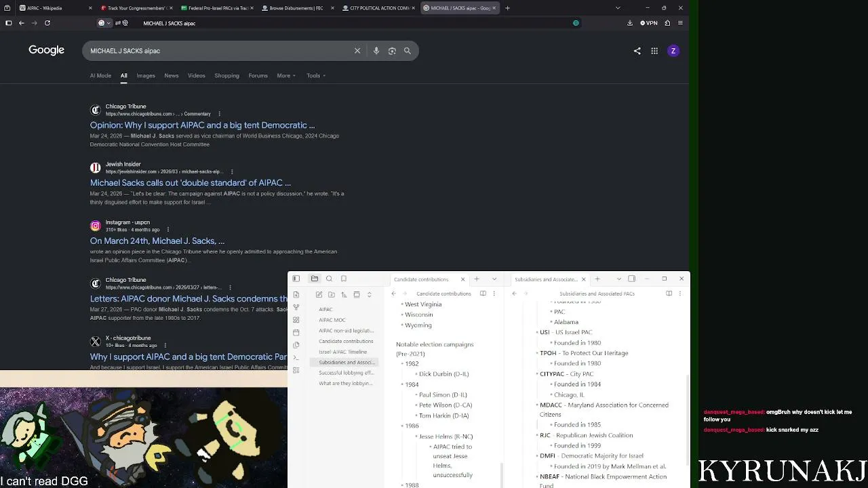Share the Google search results page
The width and height of the screenshot is (868, 488).
(x=637, y=51)
